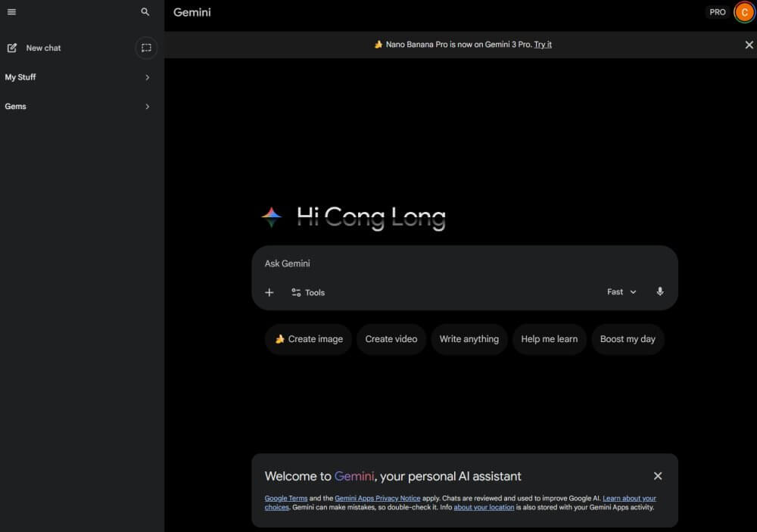757x532 pixels.
Task: Open the Fast model dropdown
Action: [621, 292]
